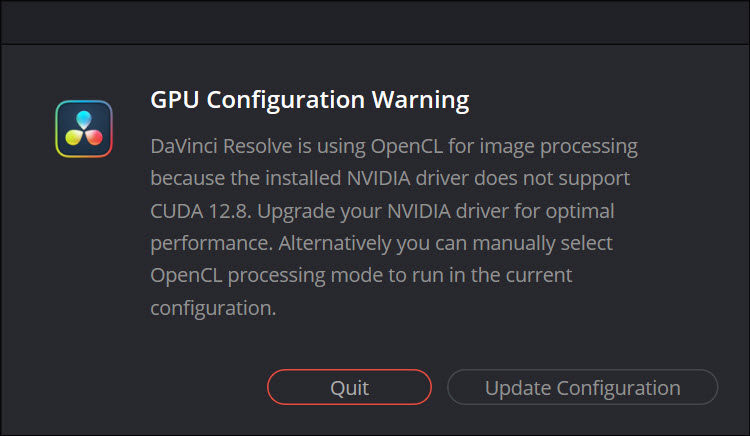Screen dimensions: 750x436
Task: Click the empty dark title bar of the dialog
Action: pyautogui.click(x=375, y=22)
